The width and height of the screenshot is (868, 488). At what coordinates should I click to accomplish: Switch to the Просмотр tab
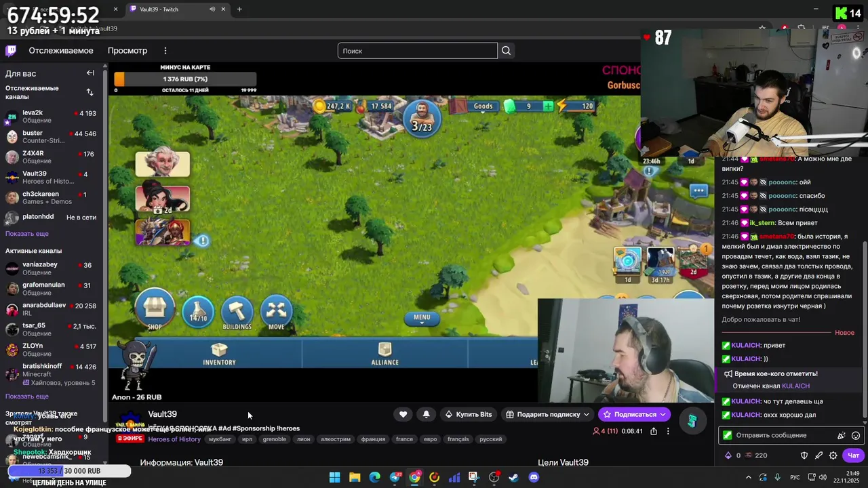tap(127, 51)
